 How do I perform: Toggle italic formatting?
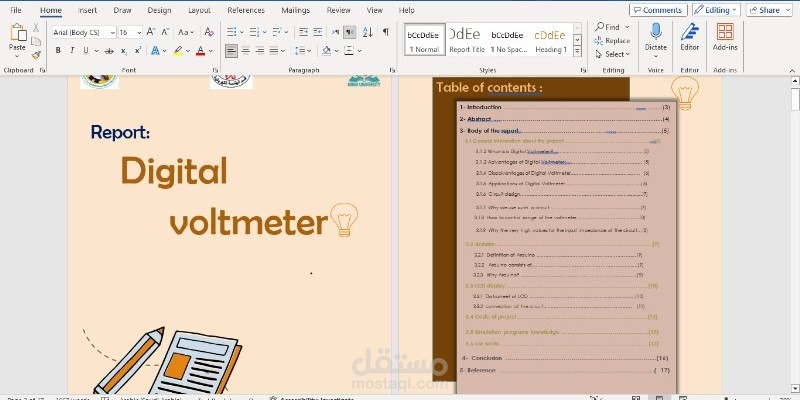click(x=72, y=51)
